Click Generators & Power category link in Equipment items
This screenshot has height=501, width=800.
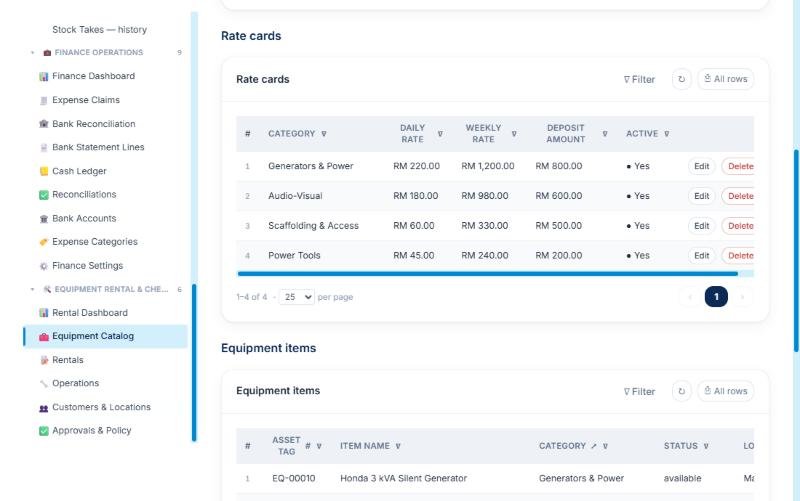(x=581, y=479)
